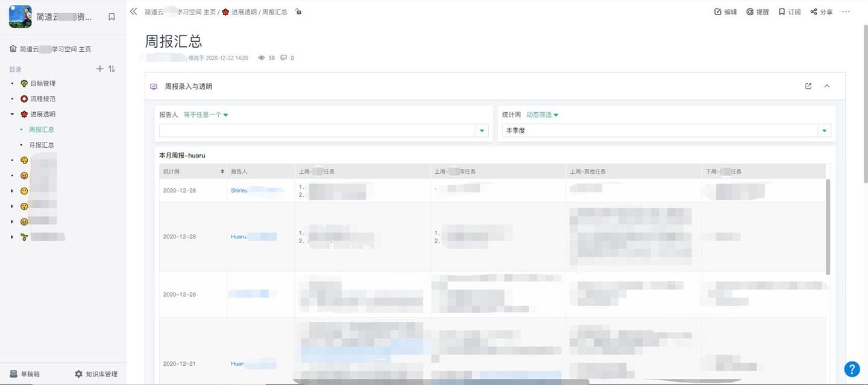Open the 等于任意一个 condition dropdown
This screenshot has height=385, width=868.
[206, 115]
